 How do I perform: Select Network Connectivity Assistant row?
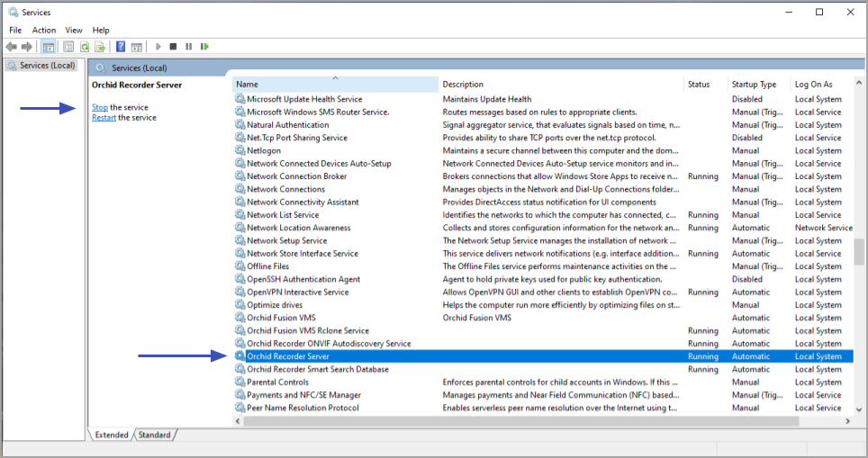[x=542, y=202]
